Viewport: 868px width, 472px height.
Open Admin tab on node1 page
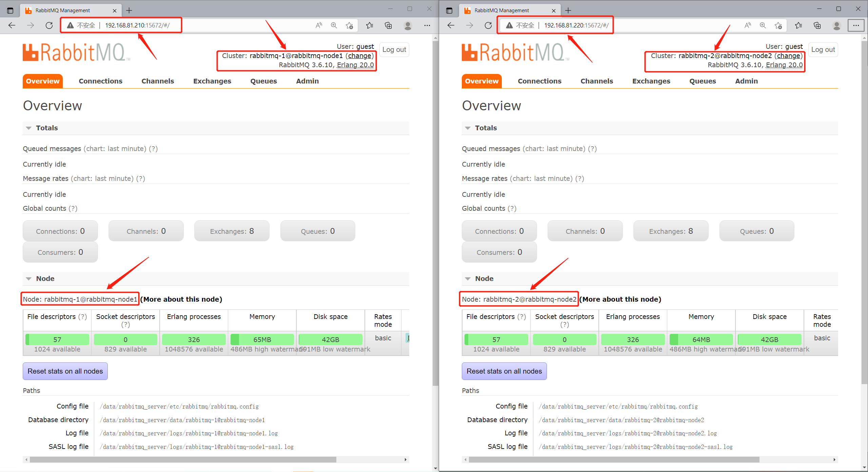click(308, 81)
